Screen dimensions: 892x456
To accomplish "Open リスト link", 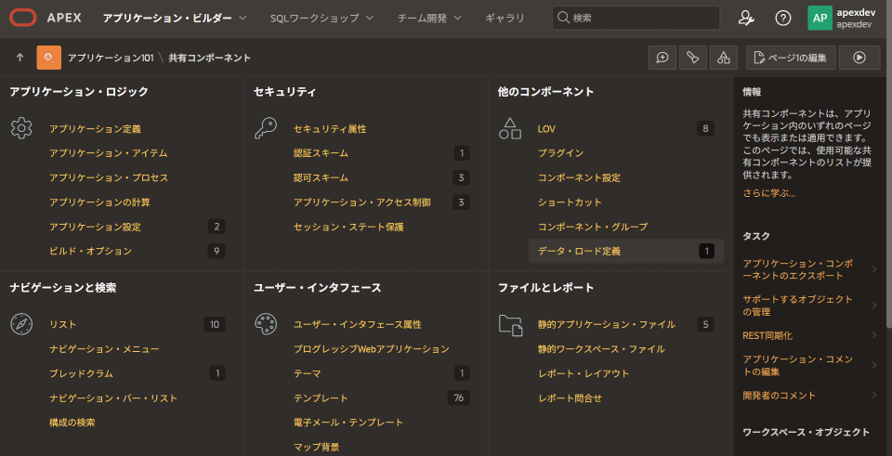I will [63, 325].
